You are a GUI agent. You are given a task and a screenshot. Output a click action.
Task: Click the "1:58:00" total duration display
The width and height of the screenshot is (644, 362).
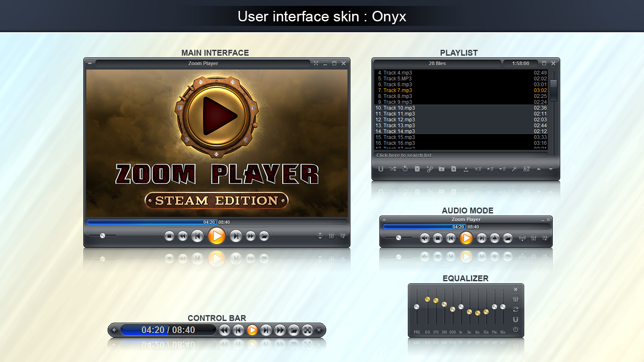520,63
